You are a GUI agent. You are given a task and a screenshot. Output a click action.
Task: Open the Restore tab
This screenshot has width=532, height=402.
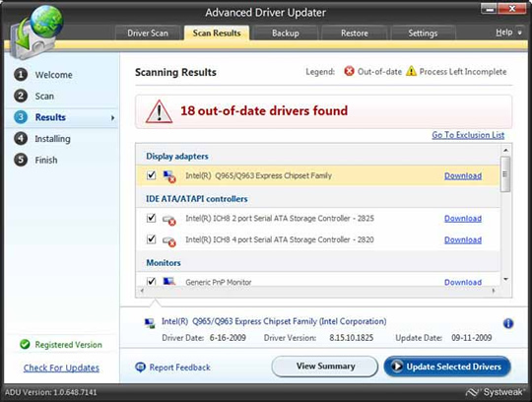pyautogui.click(x=355, y=33)
